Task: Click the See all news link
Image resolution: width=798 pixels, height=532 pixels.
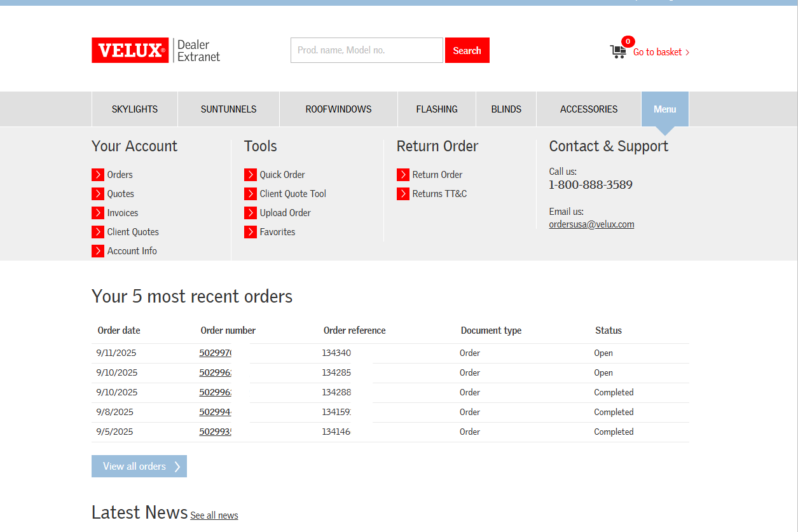Action: click(214, 515)
